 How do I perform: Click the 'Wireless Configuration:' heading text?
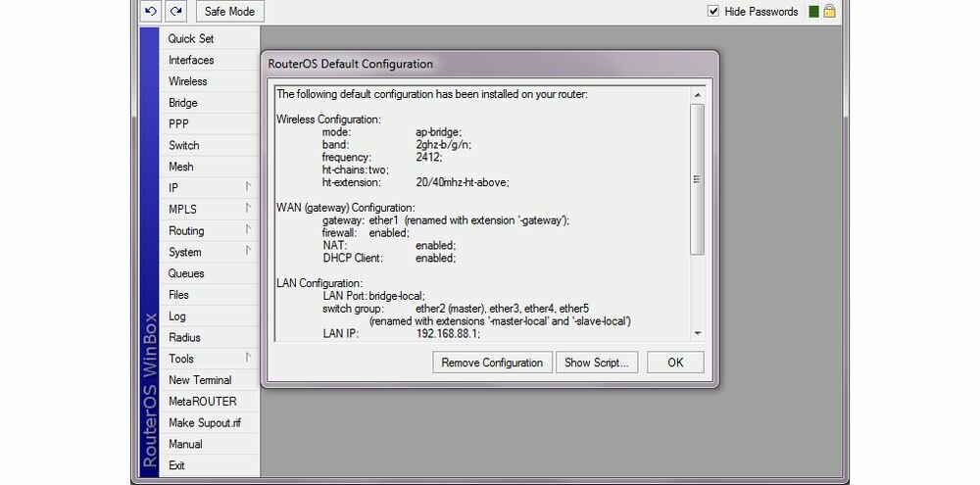coord(328,120)
